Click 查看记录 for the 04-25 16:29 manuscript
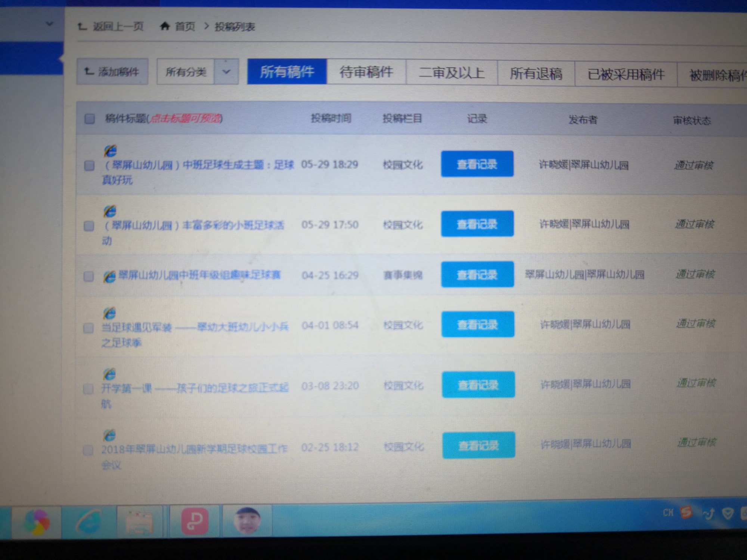 click(x=477, y=275)
